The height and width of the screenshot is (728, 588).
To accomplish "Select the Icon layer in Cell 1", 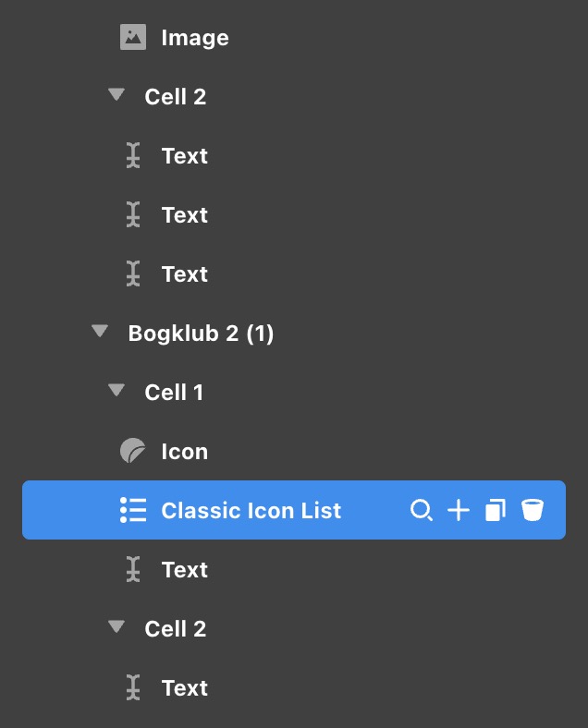I will tap(185, 452).
